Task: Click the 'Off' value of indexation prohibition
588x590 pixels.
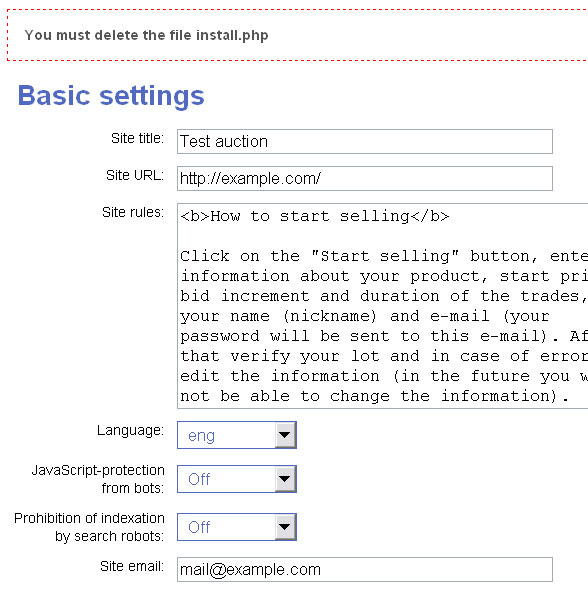Action: click(199, 527)
